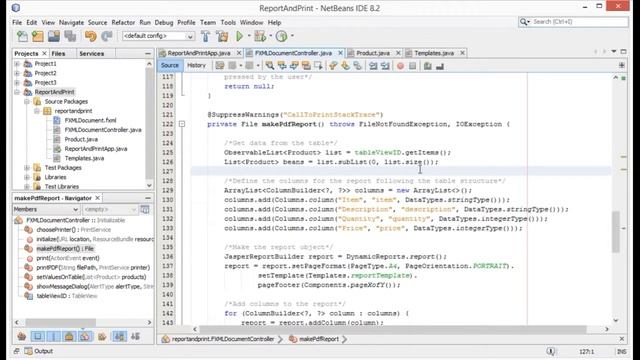Collapse the makePdfReport method fold
Image resolution: width=640 pixels, height=360 pixels.
tap(182, 124)
